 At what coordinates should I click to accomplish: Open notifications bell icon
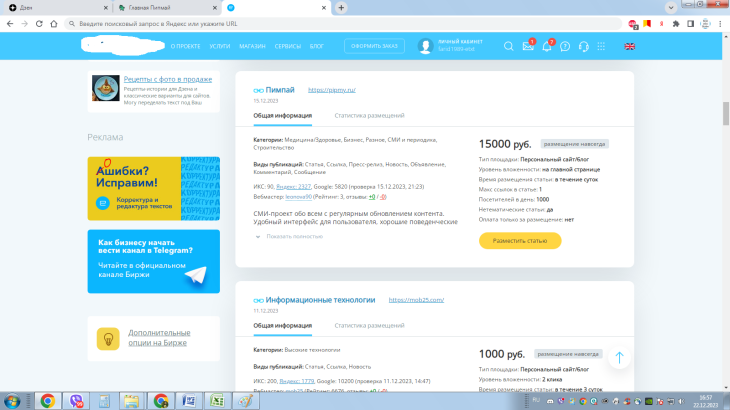pos(547,46)
